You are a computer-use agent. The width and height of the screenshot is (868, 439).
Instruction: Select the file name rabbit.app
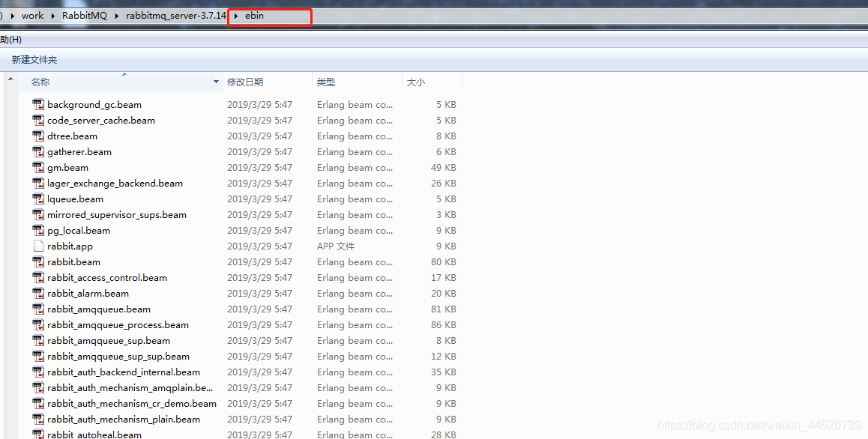(x=70, y=246)
